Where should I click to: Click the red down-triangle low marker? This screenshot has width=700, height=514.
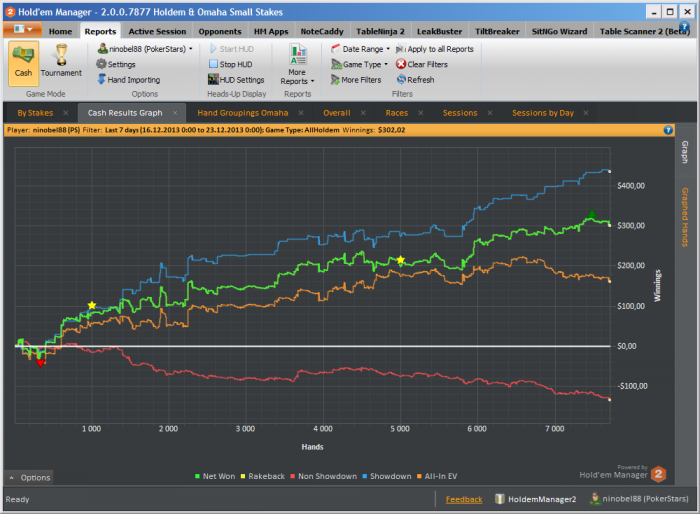(40, 363)
